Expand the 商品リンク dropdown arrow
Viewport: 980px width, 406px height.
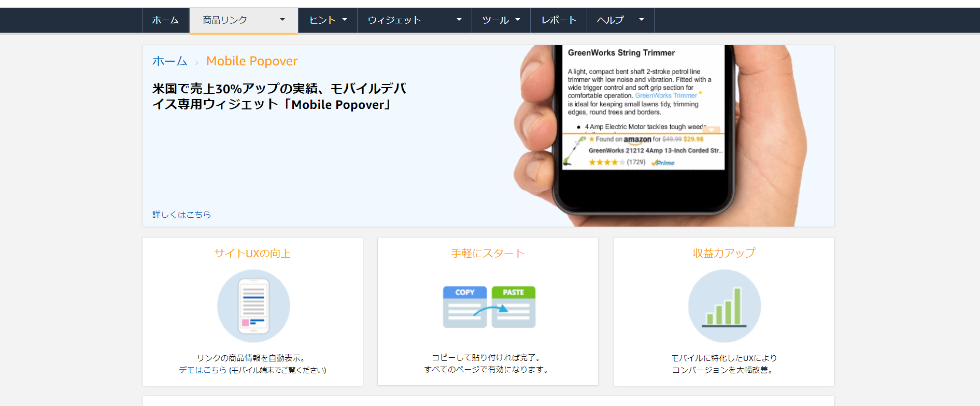pyautogui.click(x=282, y=20)
